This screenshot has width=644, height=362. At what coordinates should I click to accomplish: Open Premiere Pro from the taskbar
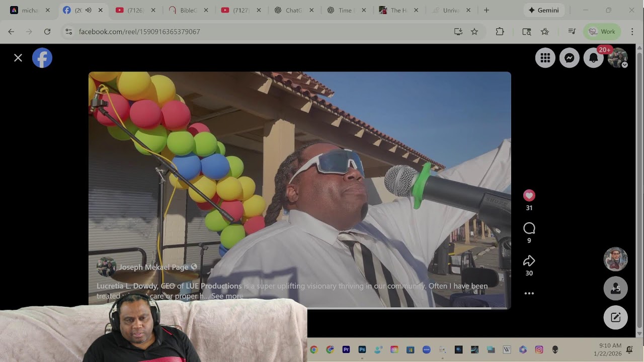point(346,349)
